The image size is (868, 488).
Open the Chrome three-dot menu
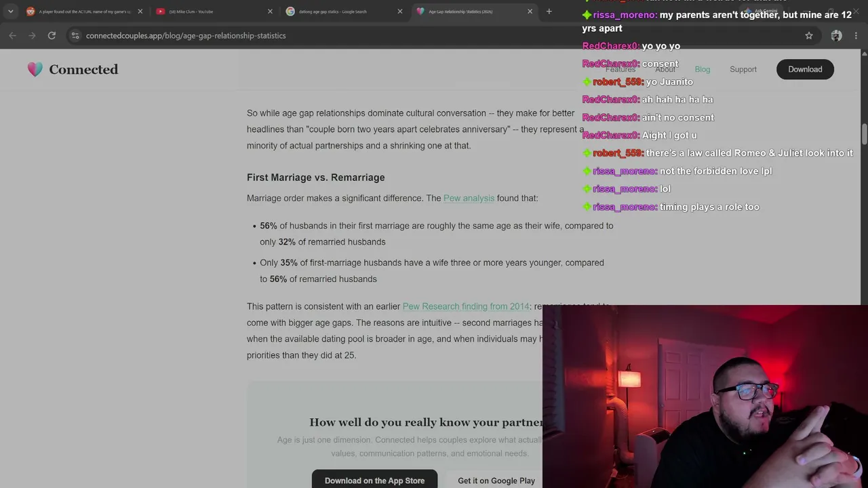(856, 35)
